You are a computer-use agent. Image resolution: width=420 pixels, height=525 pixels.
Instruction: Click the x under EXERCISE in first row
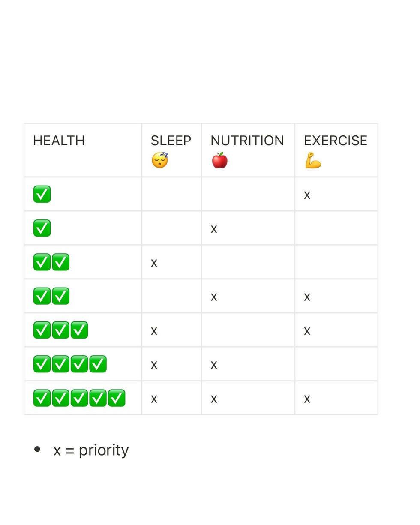click(x=307, y=195)
